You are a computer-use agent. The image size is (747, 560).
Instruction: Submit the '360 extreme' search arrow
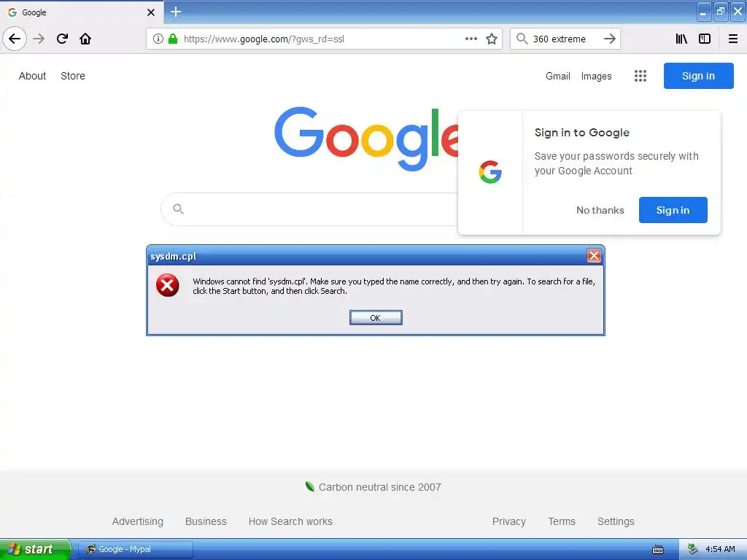[610, 39]
